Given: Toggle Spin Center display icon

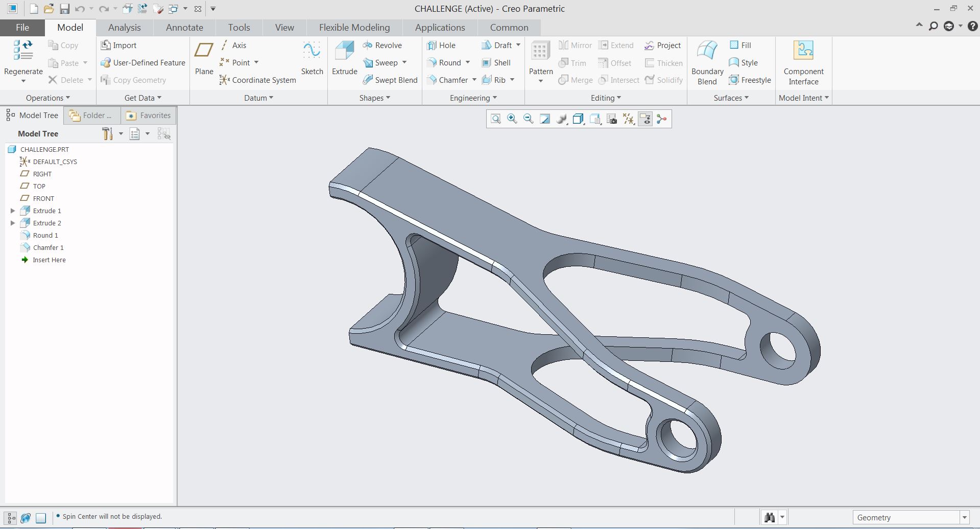Looking at the screenshot, I should tap(662, 119).
